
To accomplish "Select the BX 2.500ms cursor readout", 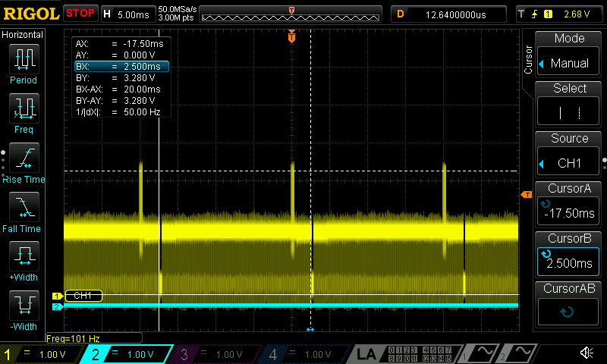I will tap(121, 67).
